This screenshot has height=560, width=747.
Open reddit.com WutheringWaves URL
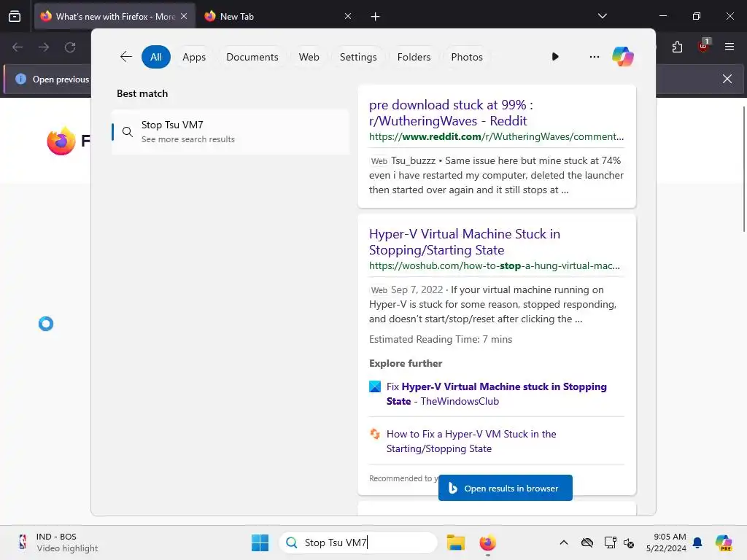(496, 136)
